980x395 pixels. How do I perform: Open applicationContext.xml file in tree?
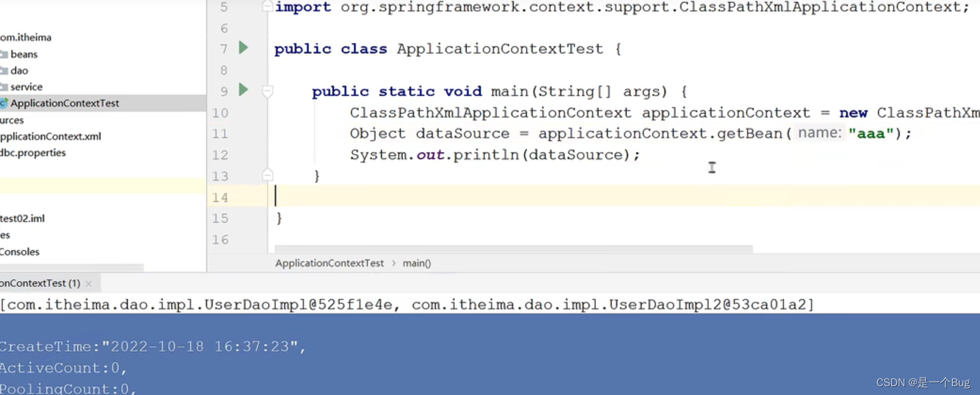coord(50,136)
